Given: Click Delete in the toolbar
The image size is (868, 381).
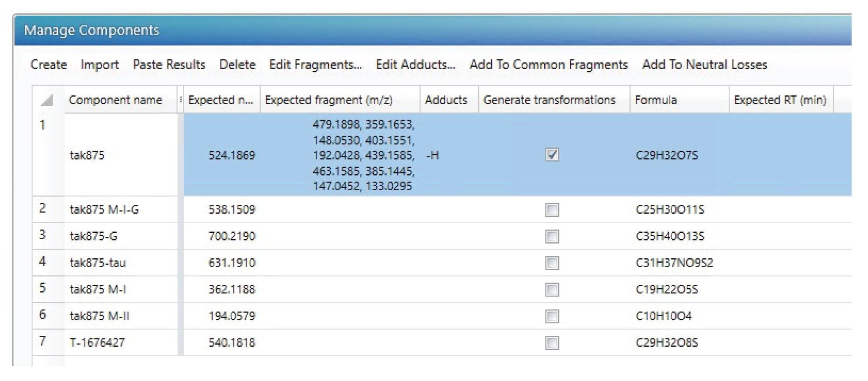Looking at the screenshot, I should coord(237,65).
